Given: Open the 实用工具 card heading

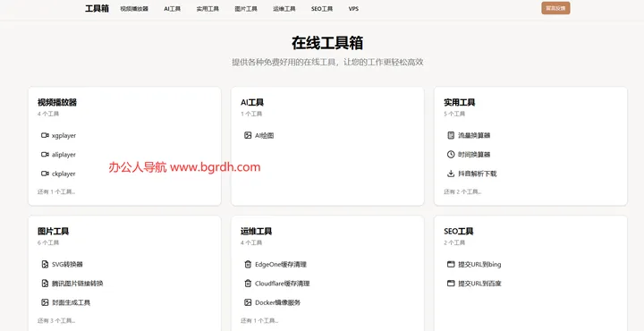Looking at the screenshot, I should [x=459, y=102].
